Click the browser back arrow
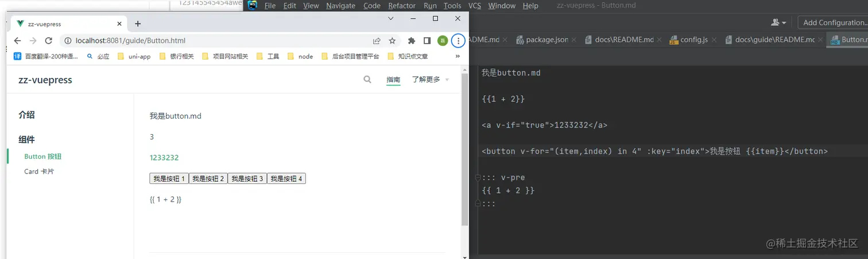This screenshot has height=259, width=868. tap(17, 41)
